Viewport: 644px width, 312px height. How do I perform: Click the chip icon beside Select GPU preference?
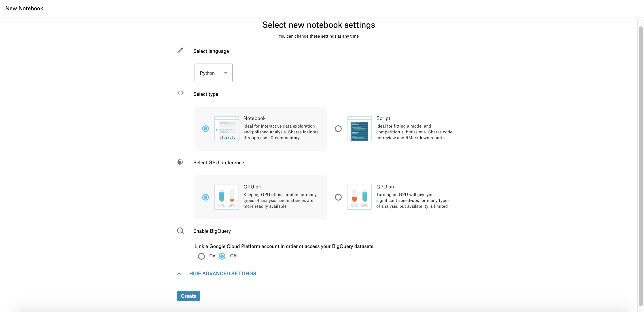coord(180,162)
